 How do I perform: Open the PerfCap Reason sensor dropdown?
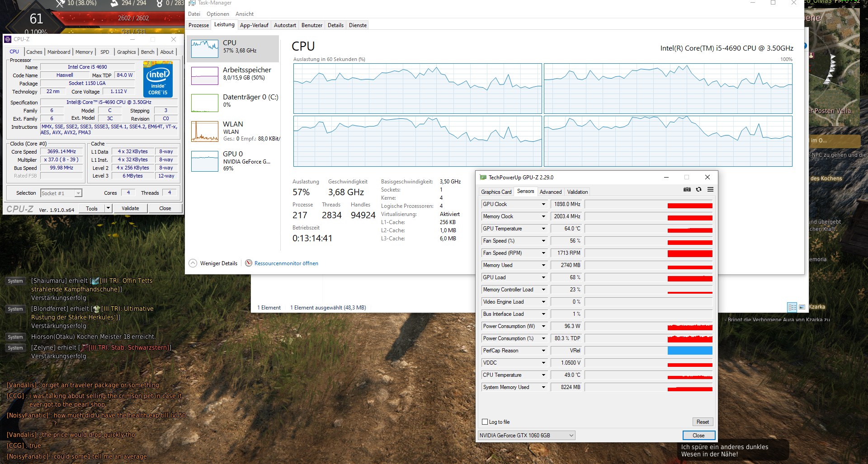tap(543, 351)
